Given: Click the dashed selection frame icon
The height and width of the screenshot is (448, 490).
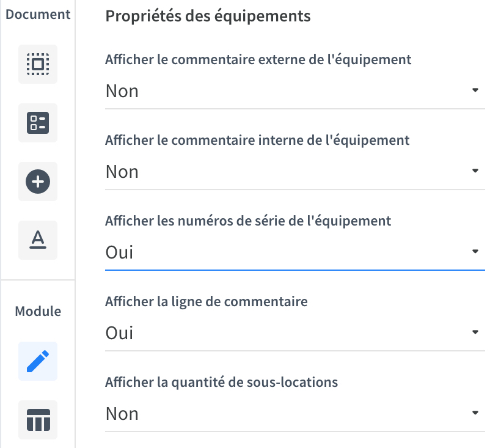Looking at the screenshot, I should click(38, 64).
